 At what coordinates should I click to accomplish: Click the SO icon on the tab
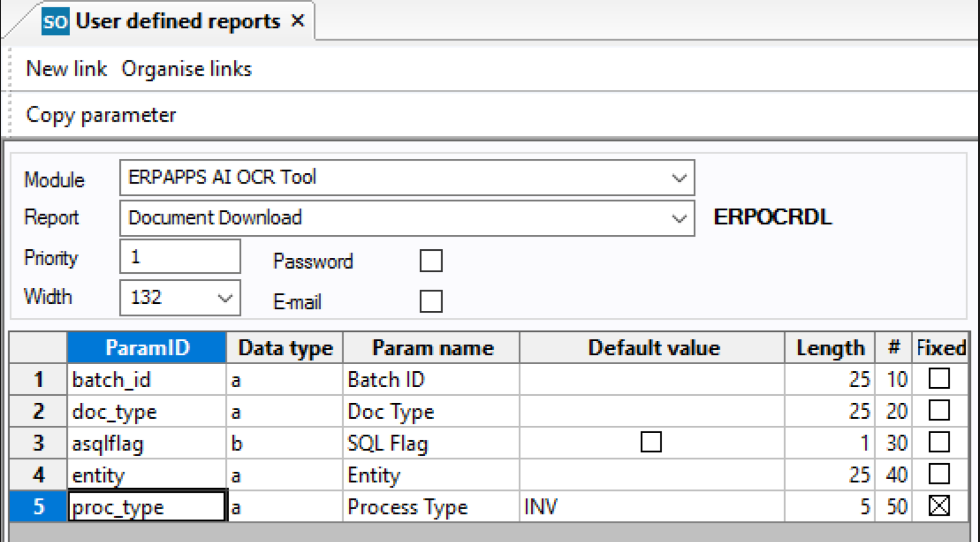point(55,22)
